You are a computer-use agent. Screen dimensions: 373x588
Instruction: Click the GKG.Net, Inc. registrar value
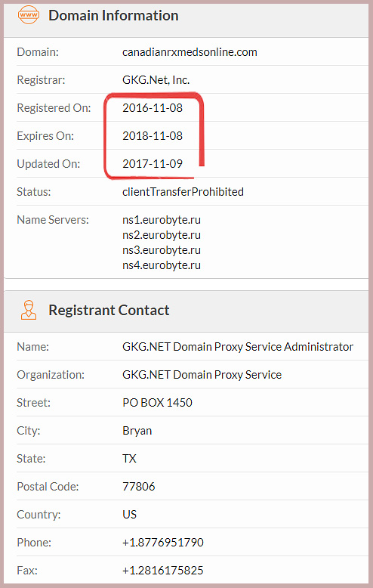(x=156, y=80)
